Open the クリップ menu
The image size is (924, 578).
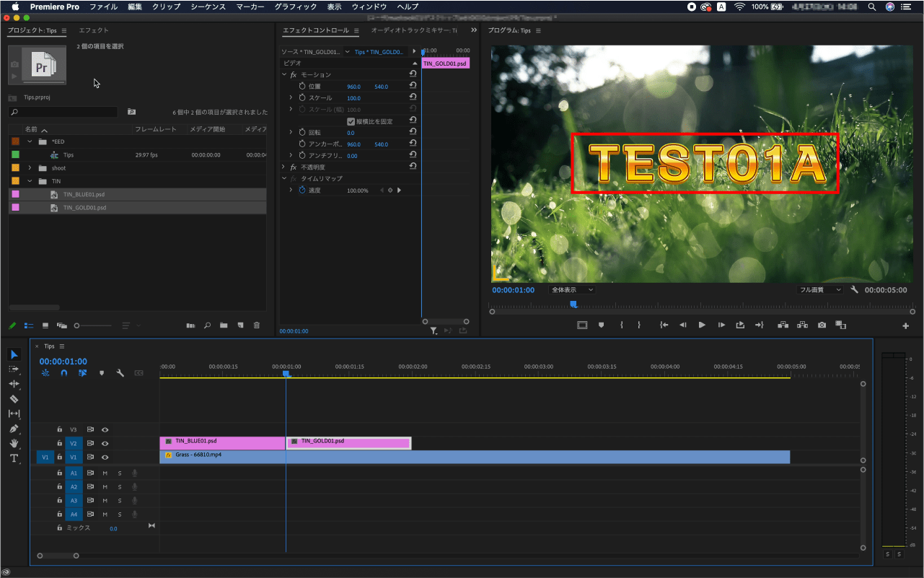click(x=167, y=6)
